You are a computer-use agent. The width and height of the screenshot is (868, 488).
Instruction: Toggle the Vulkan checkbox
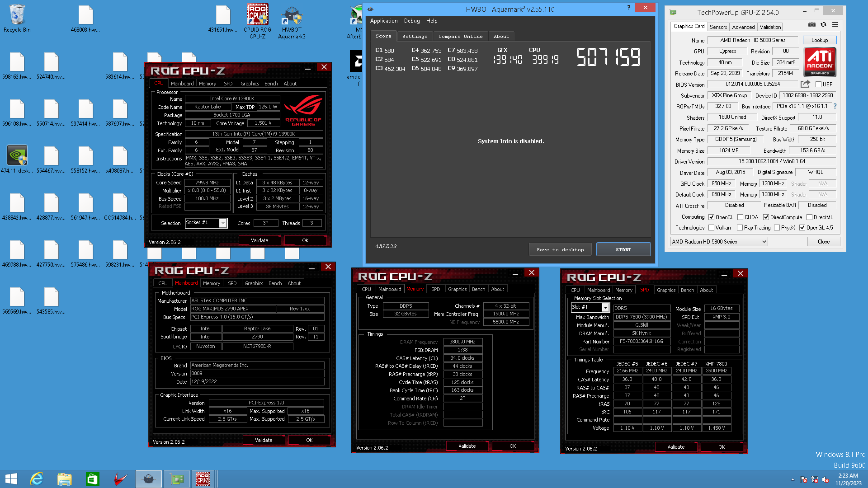tap(711, 228)
